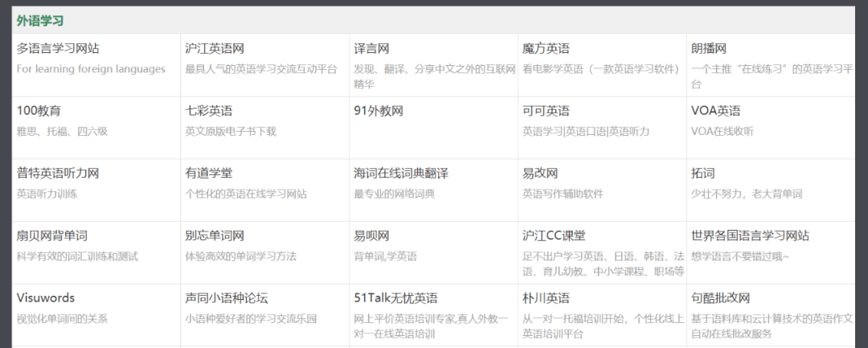Click the description 英文原版电子书下载
The height and width of the screenshot is (348, 868).
231,132
